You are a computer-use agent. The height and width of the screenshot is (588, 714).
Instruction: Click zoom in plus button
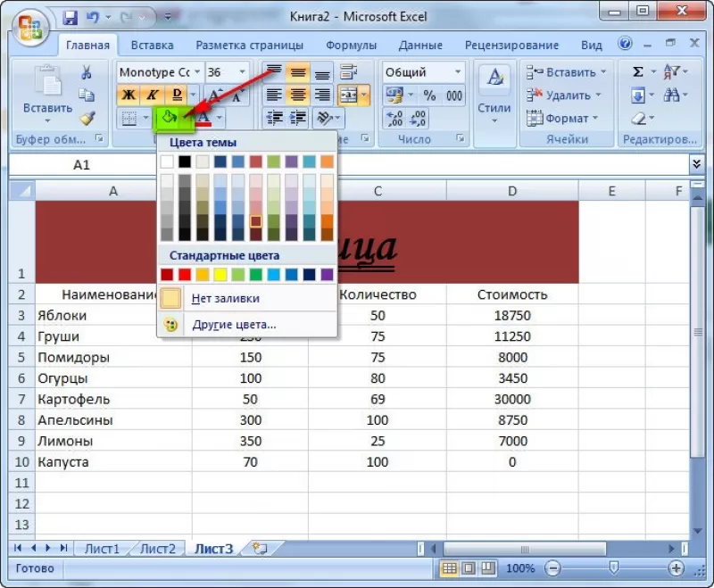[x=677, y=568]
